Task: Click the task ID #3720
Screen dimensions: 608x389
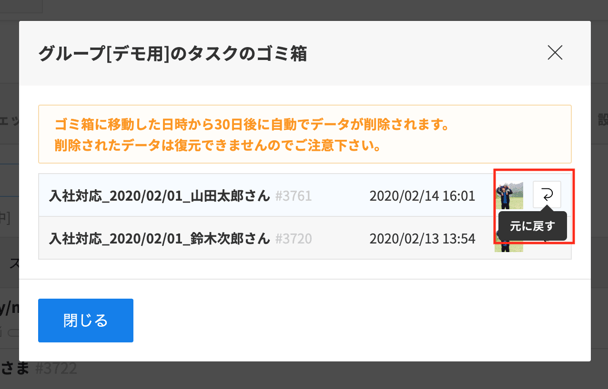Action: pyautogui.click(x=294, y=239)
